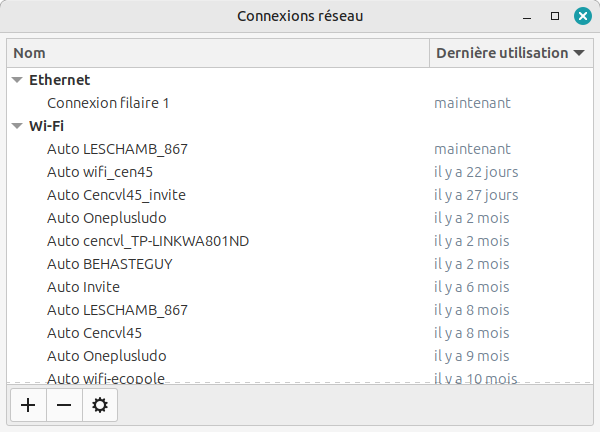
Task: Select Auto Oneplusludo used 2 months ago
Action: 106,218
